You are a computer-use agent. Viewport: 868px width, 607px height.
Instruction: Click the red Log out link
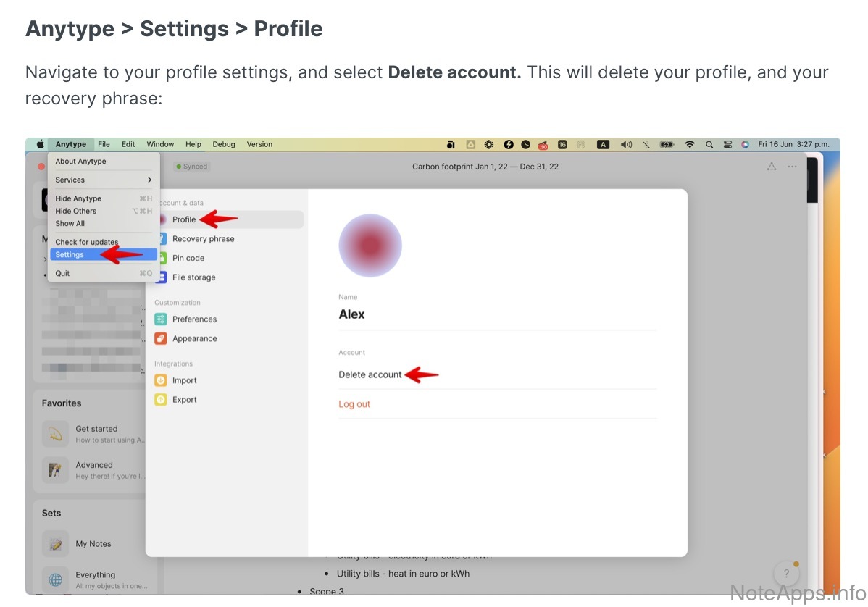click(x=354, y=404)
